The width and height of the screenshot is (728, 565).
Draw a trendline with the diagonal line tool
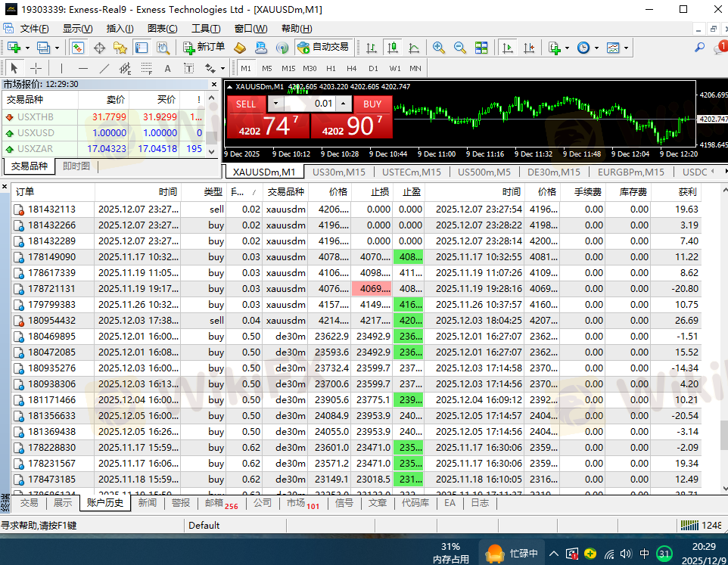104,69
